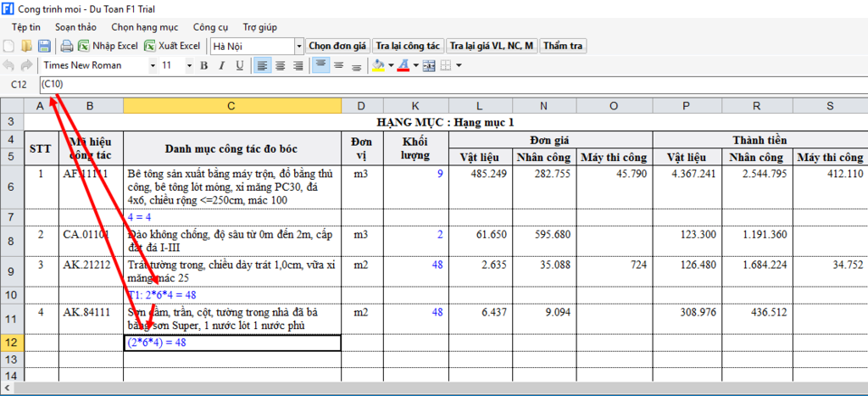Center cell text horizontally
The image size is (868, 396).
pyautogui.click(x=280, y=66)
